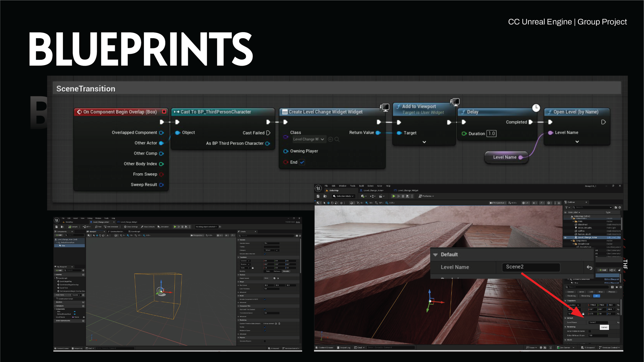Select the Physics filter in the Details panel
The width and height of the screenshot is (644, 362).
click(x=612, y=292)
